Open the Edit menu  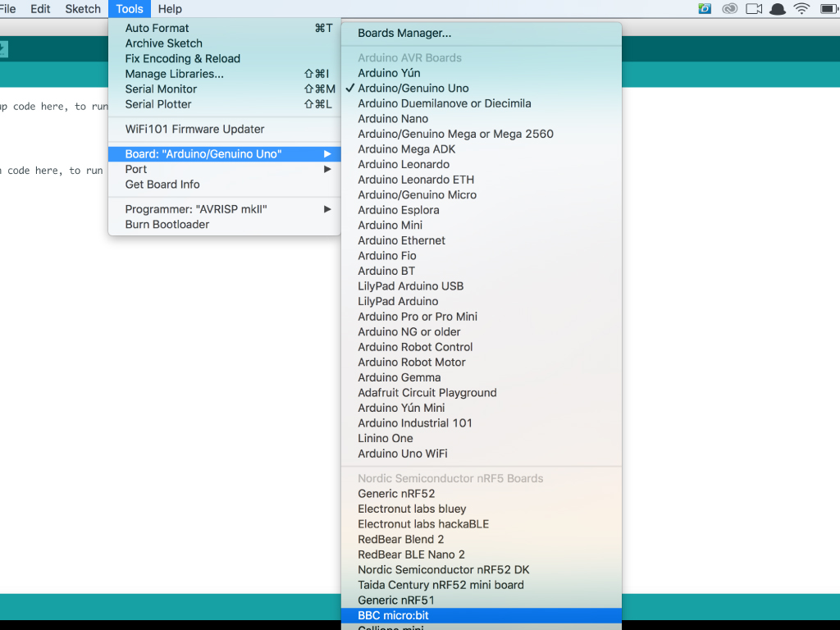click(40, 9)
